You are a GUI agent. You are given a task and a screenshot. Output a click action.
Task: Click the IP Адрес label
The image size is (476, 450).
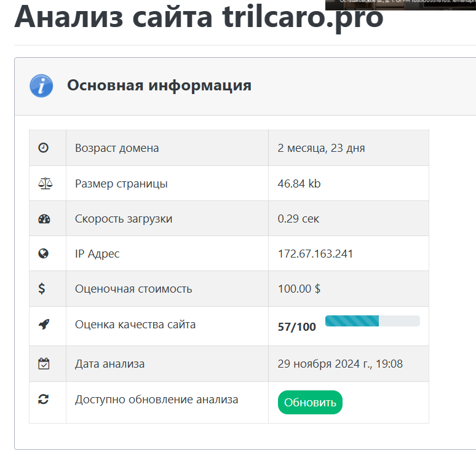[97, 254]
